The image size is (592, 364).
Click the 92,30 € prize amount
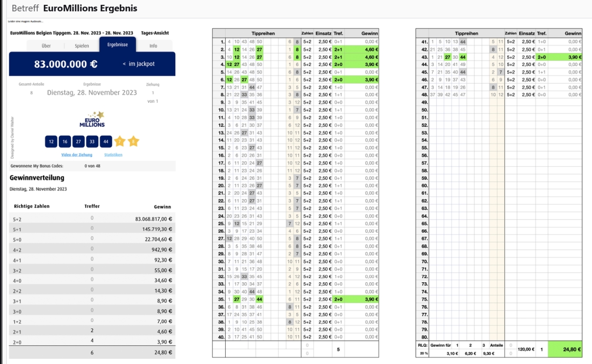coord(163,260)
